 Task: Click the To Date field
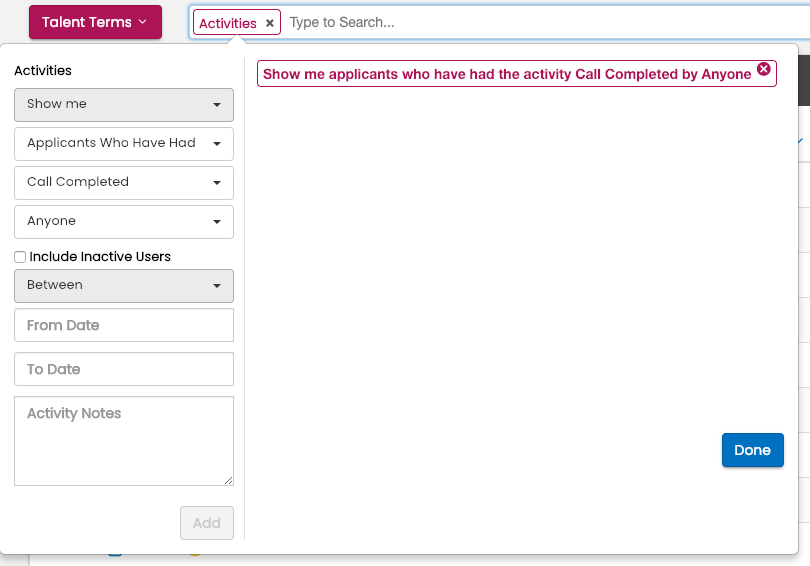(124, 369)
